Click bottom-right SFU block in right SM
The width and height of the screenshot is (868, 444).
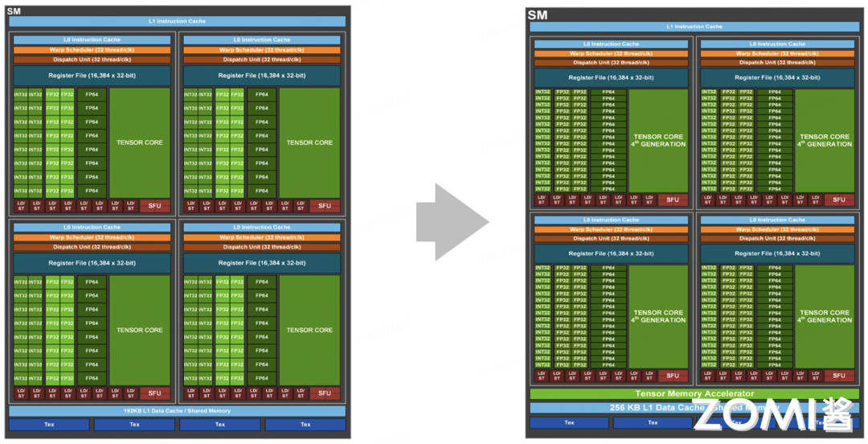pyautogui.click(x=838, y=376)
